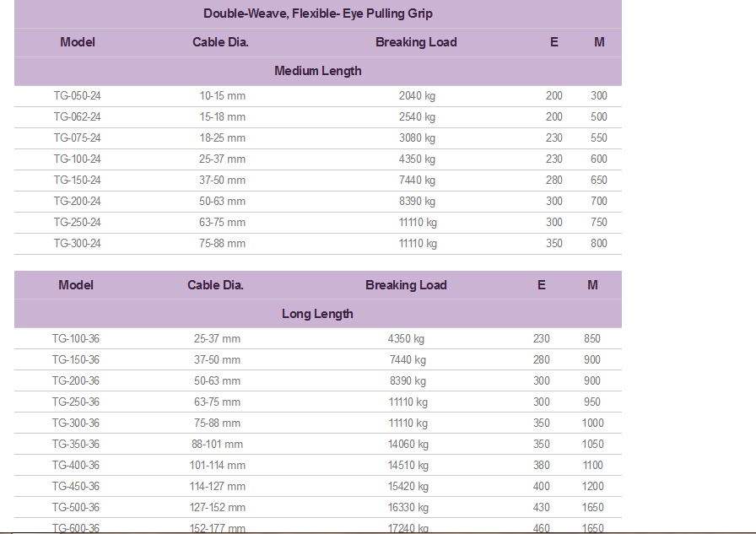
Task: Click M value 600 in TG-100-24 row
Action: tap(599, 159)
